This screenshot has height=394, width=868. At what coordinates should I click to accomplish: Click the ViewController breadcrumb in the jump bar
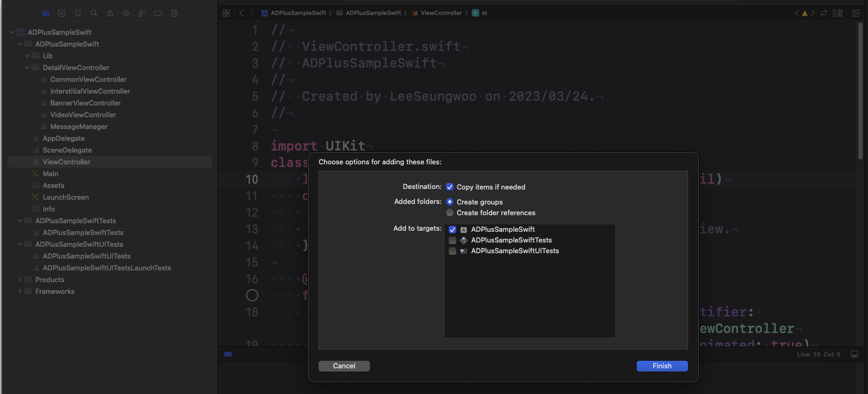tap(441, 13)
